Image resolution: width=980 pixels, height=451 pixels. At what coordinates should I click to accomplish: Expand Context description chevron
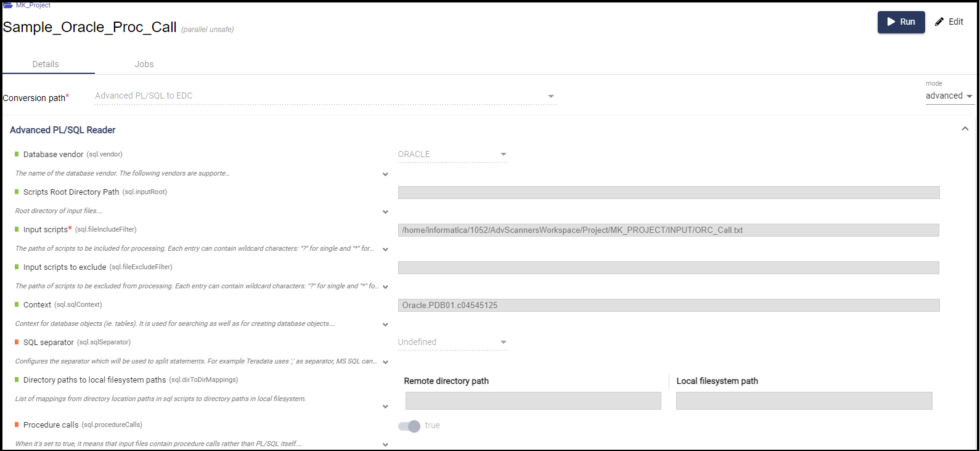(x=385, y=325)
